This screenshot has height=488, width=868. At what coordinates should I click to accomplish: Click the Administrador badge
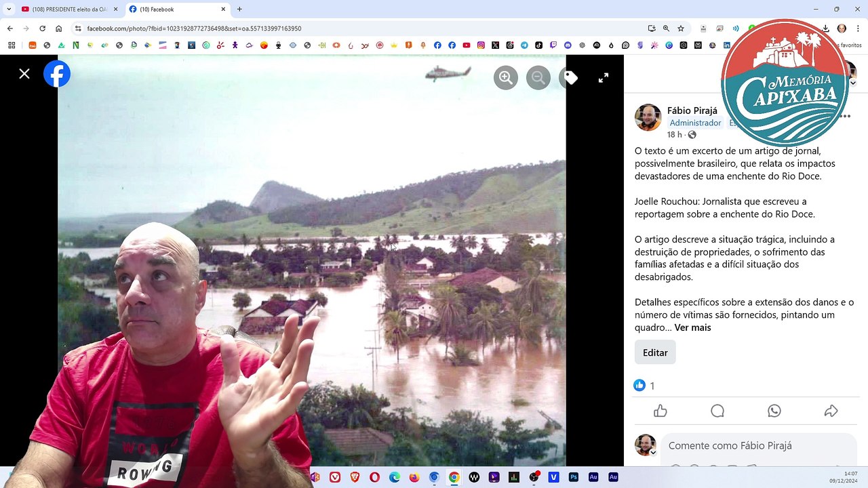tap(695, 123)
